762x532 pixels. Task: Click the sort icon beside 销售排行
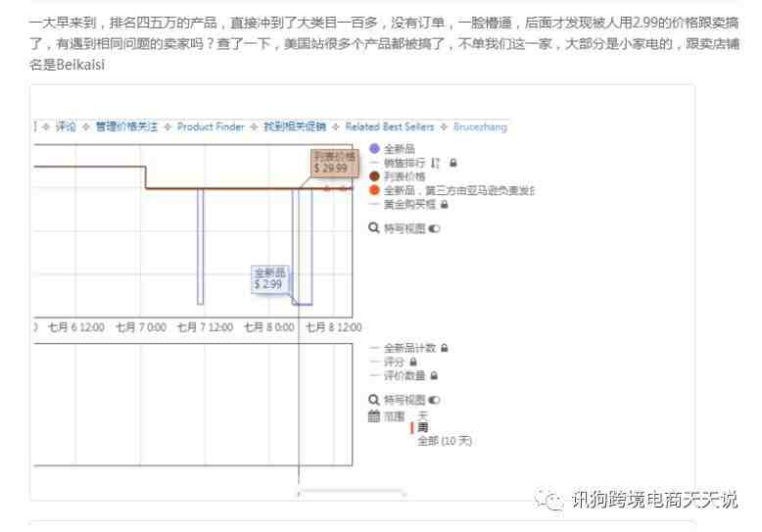pos(436,163)
